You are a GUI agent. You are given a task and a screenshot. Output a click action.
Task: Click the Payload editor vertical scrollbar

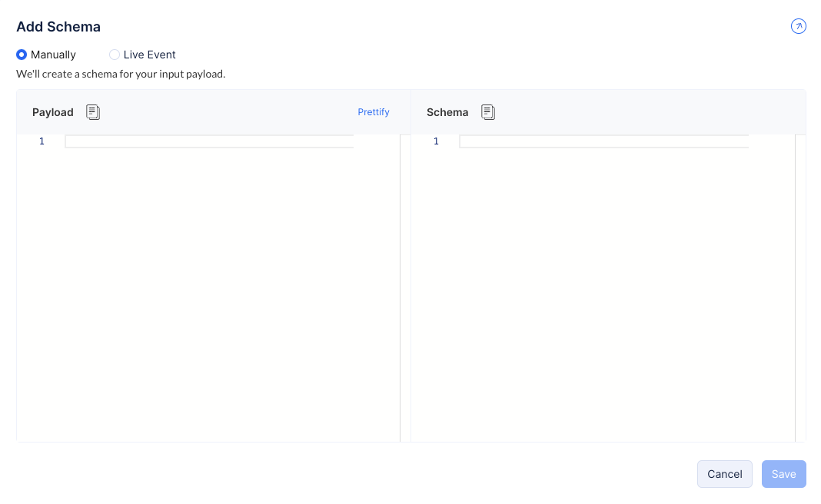coord(404,288)
